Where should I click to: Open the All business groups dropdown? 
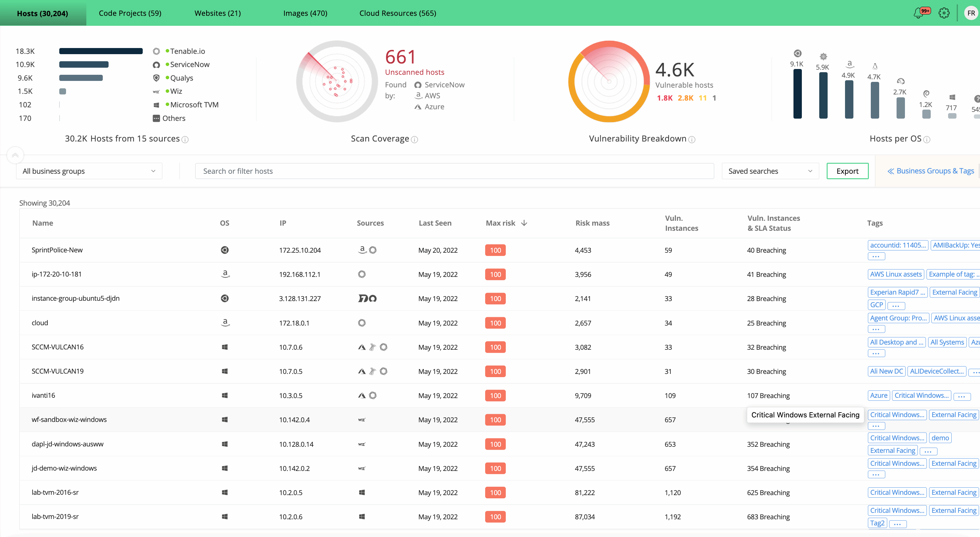89,171
